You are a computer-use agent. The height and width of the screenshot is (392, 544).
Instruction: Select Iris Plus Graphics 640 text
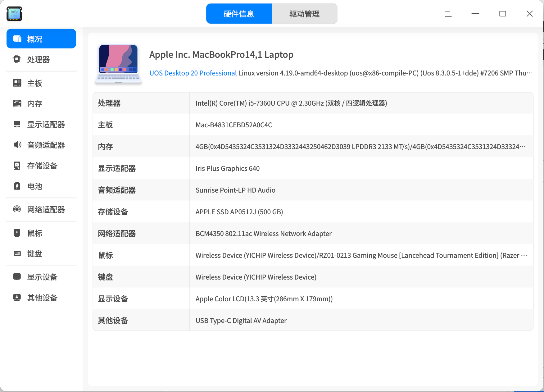click(228, 168)
